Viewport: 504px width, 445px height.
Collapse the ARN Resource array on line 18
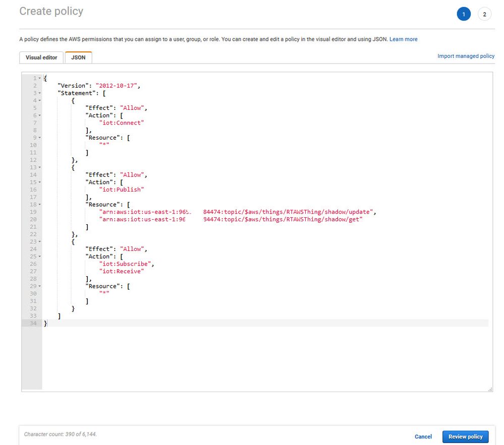[x=39, y=205]
